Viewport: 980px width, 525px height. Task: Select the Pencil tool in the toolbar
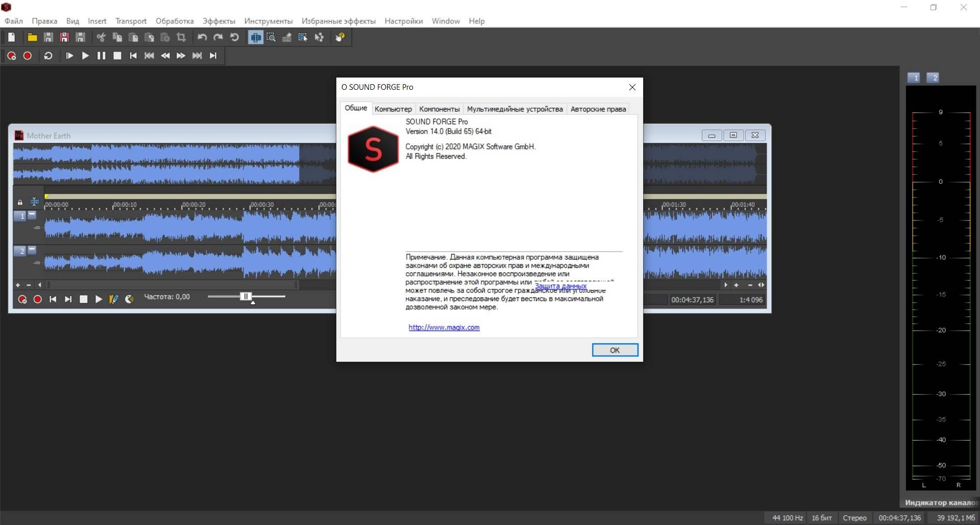(x=287, y=37)
